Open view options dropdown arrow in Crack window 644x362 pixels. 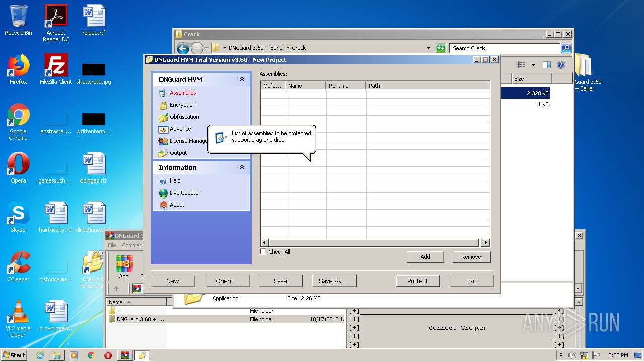pyautogui.click(x=533, y=65)
